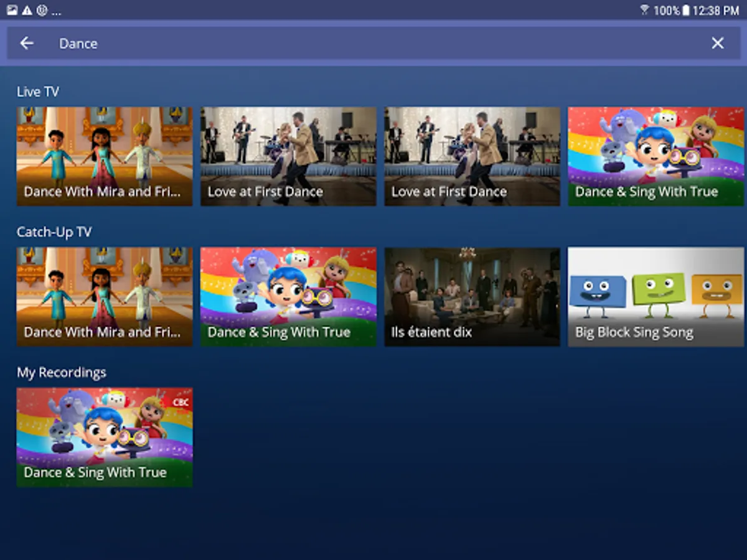The height and width of the screenshot is (560, 747).
Task: Open Catch-Up TV 'Dance With Mira and Fri...' thumbnail
Action: pyautogui.click(x=105, y=297)
